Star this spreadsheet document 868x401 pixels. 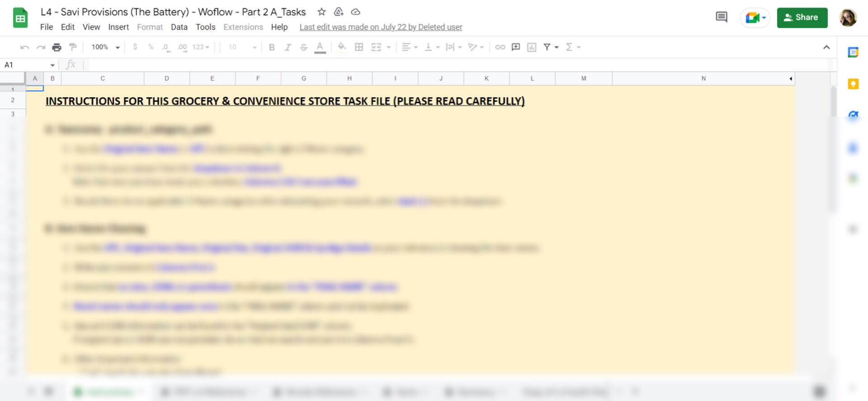coord(321,12)
